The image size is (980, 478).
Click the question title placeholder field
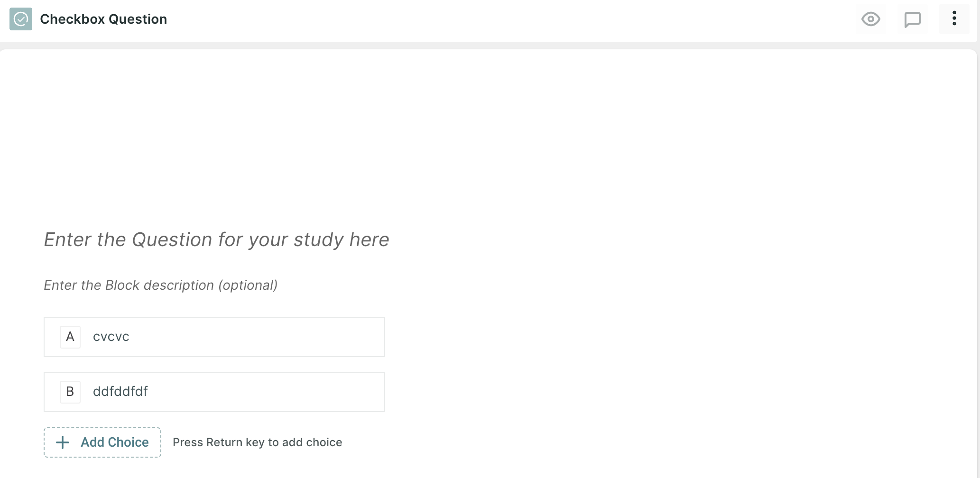click(217, 239)
